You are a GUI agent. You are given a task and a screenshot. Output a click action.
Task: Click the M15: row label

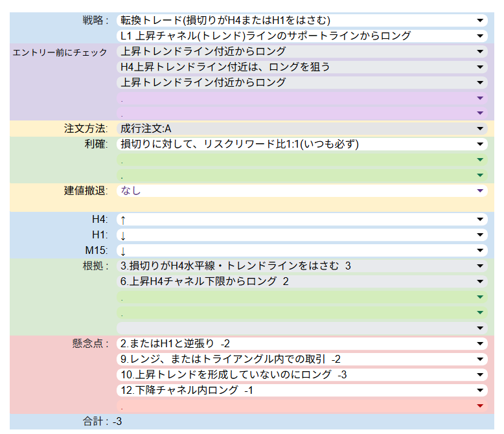click(97, 250)
